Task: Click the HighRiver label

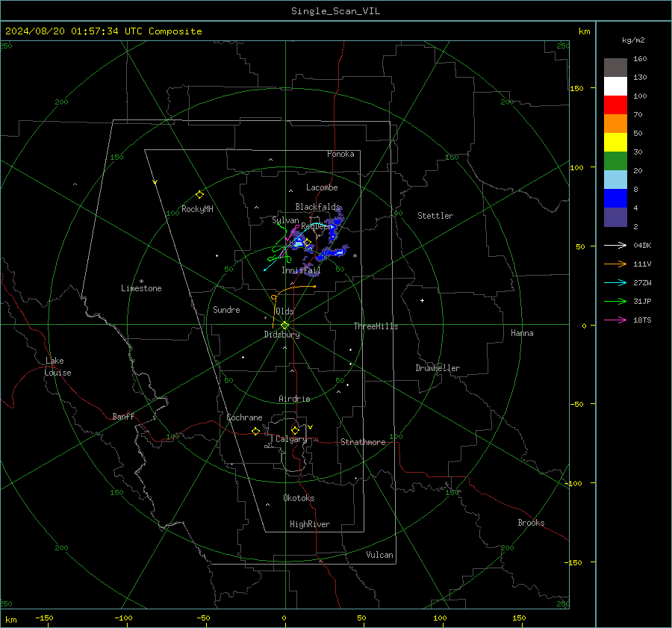Action: (310, 524)
